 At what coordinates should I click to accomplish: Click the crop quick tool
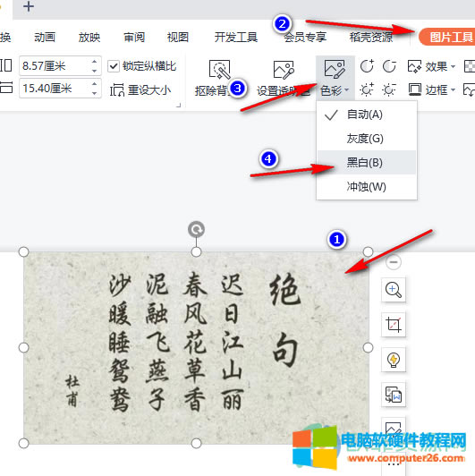[394, 325]
